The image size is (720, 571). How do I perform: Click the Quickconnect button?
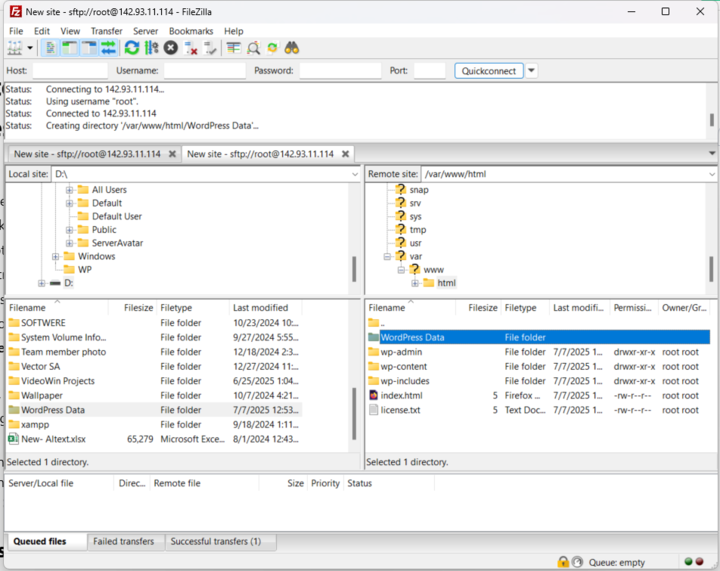click(489, 71)
